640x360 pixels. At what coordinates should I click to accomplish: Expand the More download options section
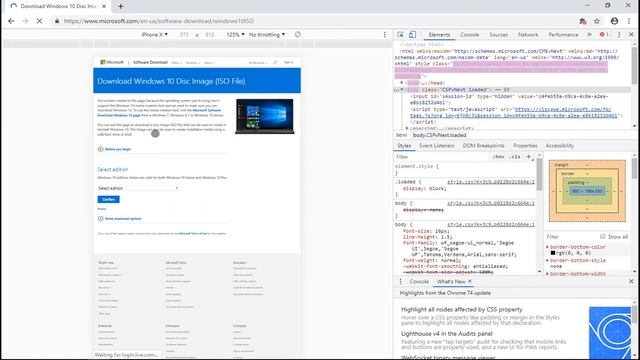[120, 219]
